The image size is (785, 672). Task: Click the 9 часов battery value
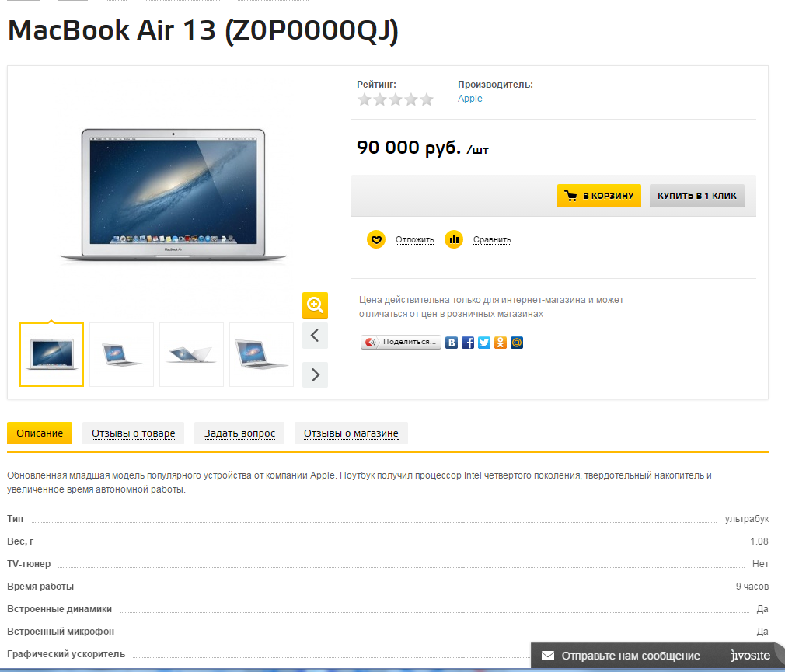click(x=752, y=587)
